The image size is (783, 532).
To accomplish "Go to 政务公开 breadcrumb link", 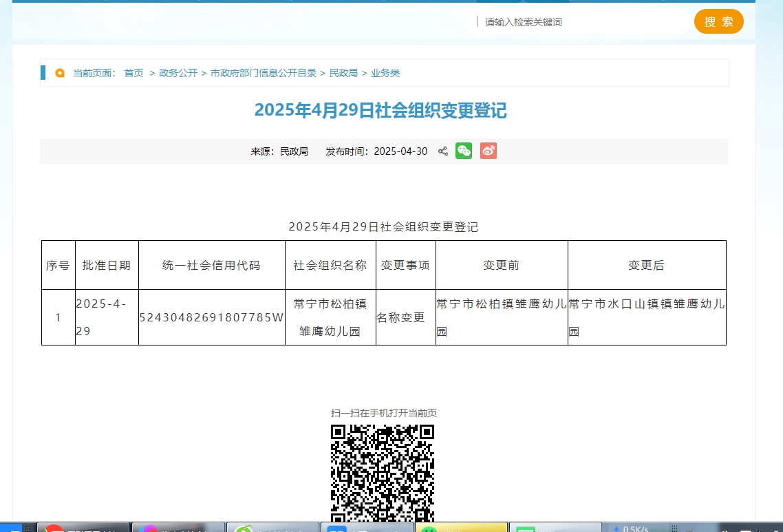I will click(x=178, y=73).
